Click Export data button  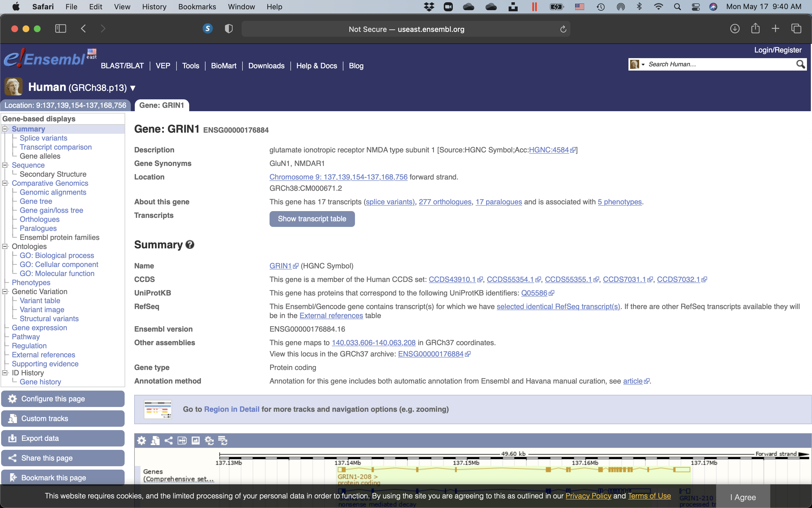(x=63, y=439)
